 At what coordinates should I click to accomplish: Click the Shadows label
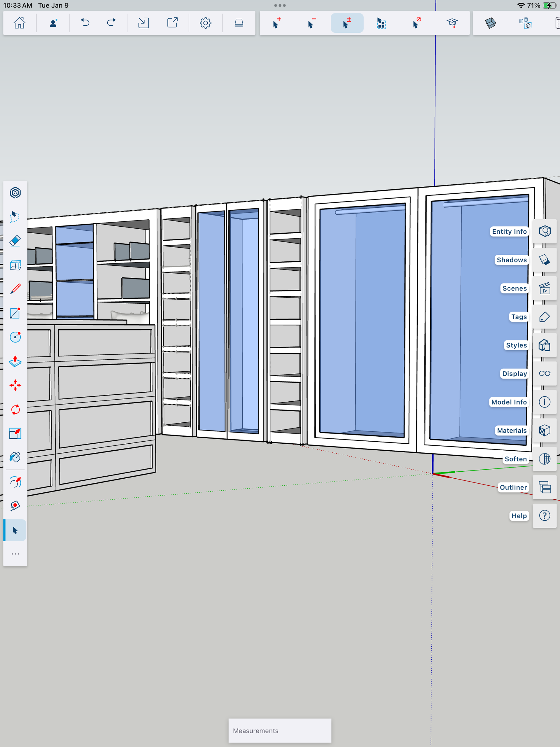511,260
